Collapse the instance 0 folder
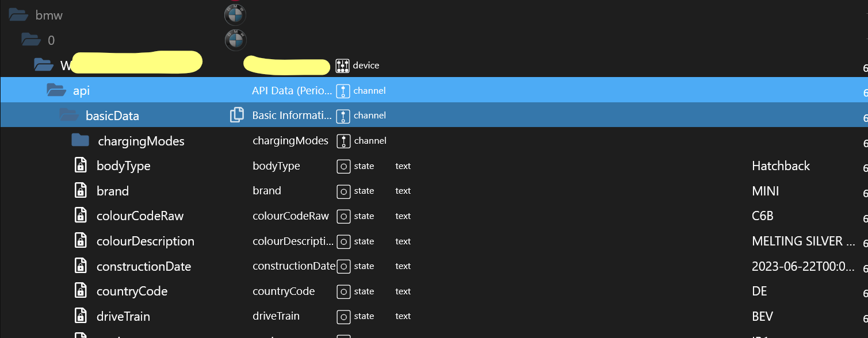This screenshot has width=868, height=338. (31, 40)
